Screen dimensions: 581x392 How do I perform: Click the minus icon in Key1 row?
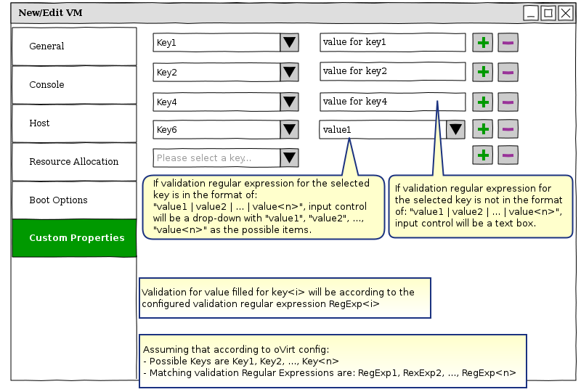[508, 43]
